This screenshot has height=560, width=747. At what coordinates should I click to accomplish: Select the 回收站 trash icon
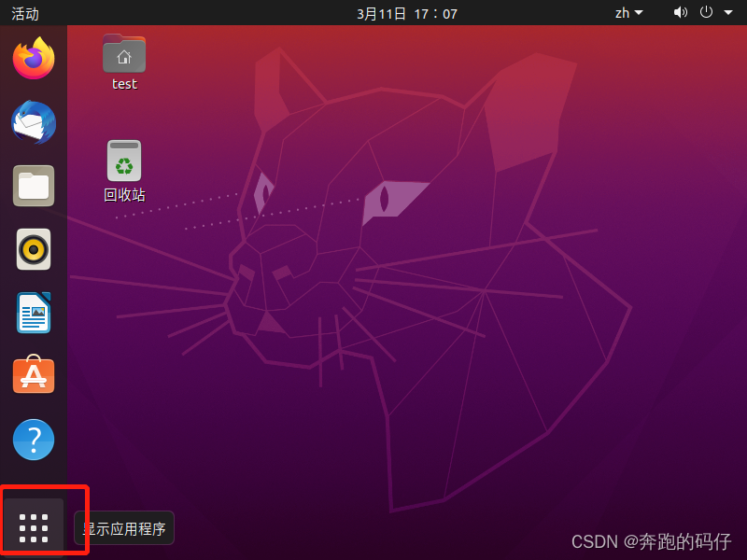point(124,161)
